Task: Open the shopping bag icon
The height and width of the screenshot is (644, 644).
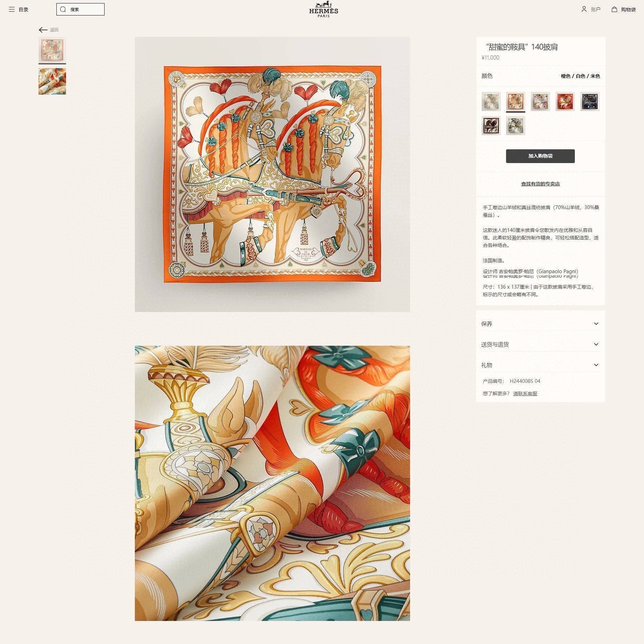Action: tap(614, 9)
